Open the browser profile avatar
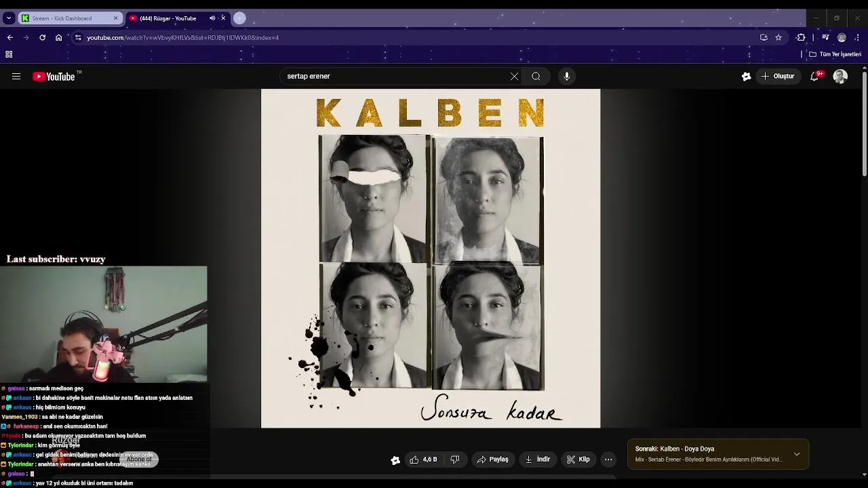 842,38
